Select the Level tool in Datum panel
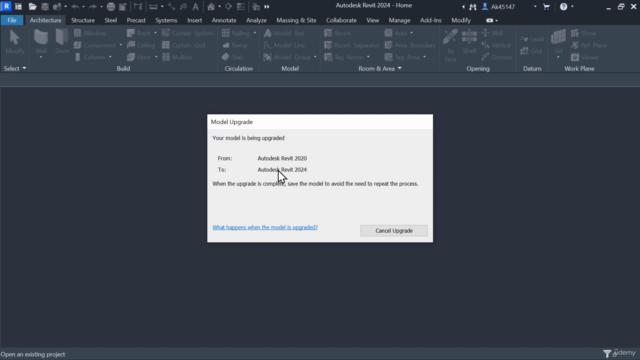640x360 pixels. tap(532, 39)
